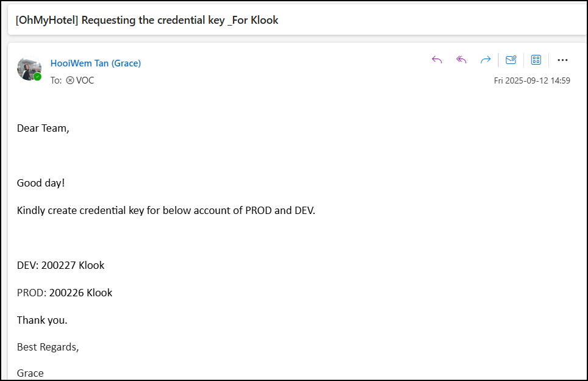Image resolution: width=588 pixels, height=381 pixels.
Task: Click the Reply arrow icon
Action: [437, 60]
